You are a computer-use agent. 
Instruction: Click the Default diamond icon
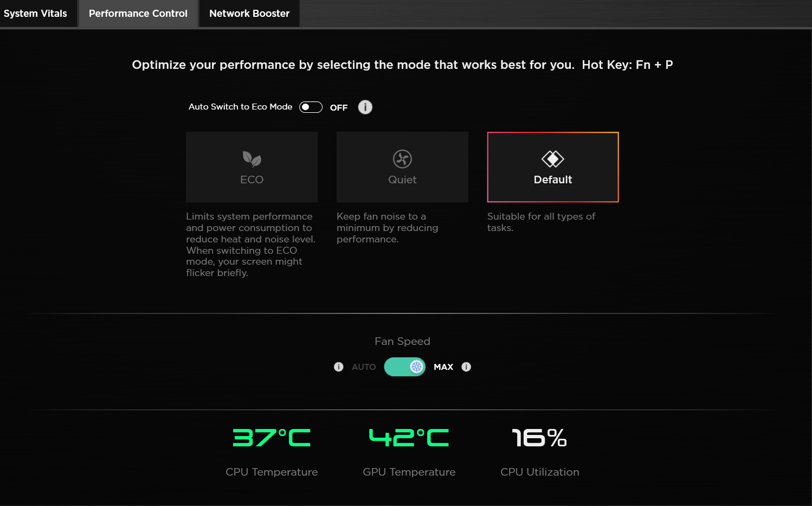pos(553,159)
